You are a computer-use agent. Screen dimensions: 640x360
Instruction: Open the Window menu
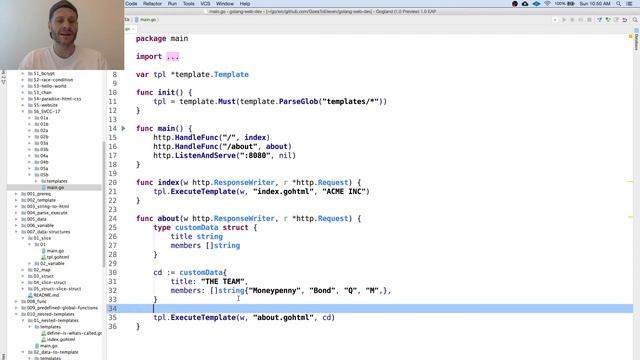click(x=225, y=4)
